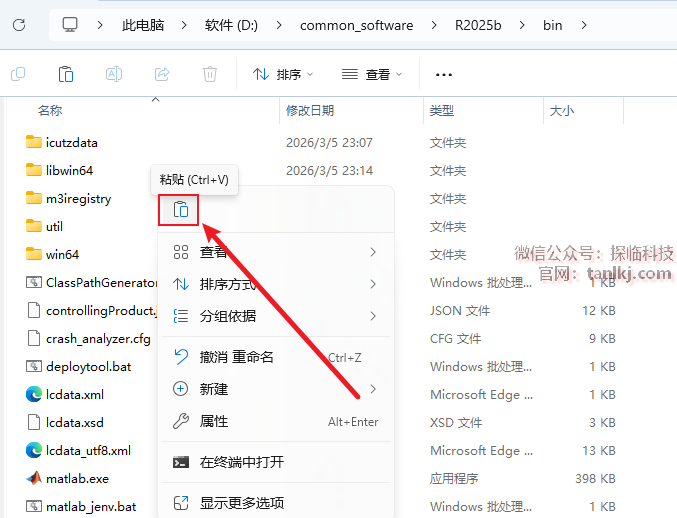Viewport: 677px width, 518px height.
Task: Sort by 大小 column header
Action: click(562, 111)
